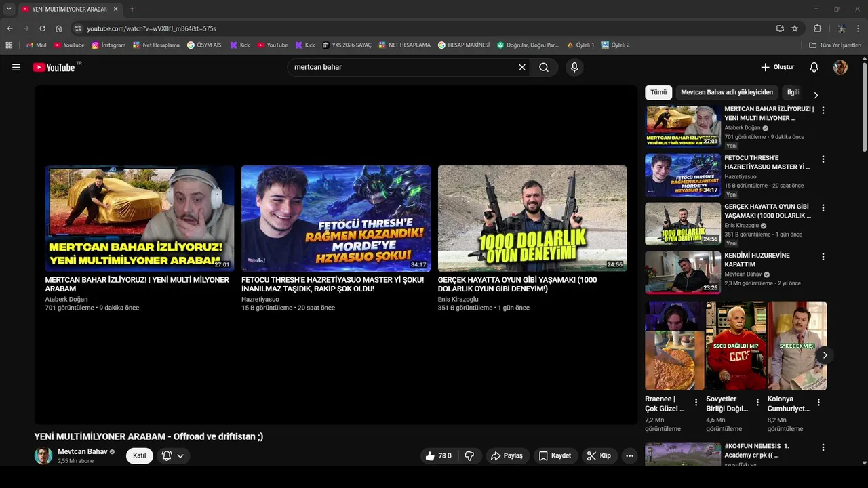
Task: Open options for Enis Kirazoglu sidebar video
Action: point(823,207)
